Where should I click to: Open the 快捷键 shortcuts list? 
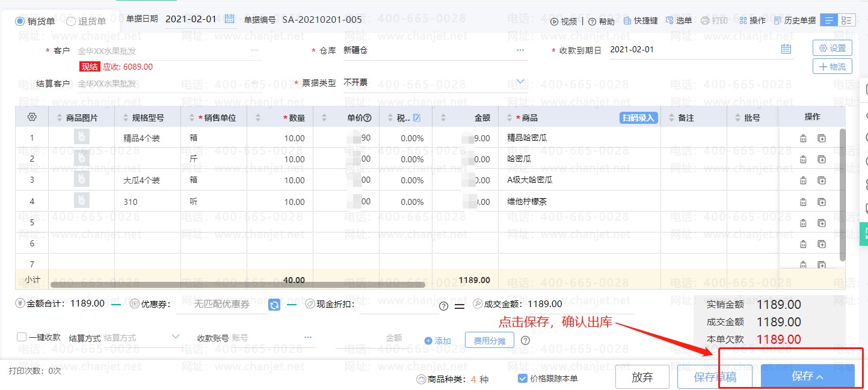[x=641, y=20]
